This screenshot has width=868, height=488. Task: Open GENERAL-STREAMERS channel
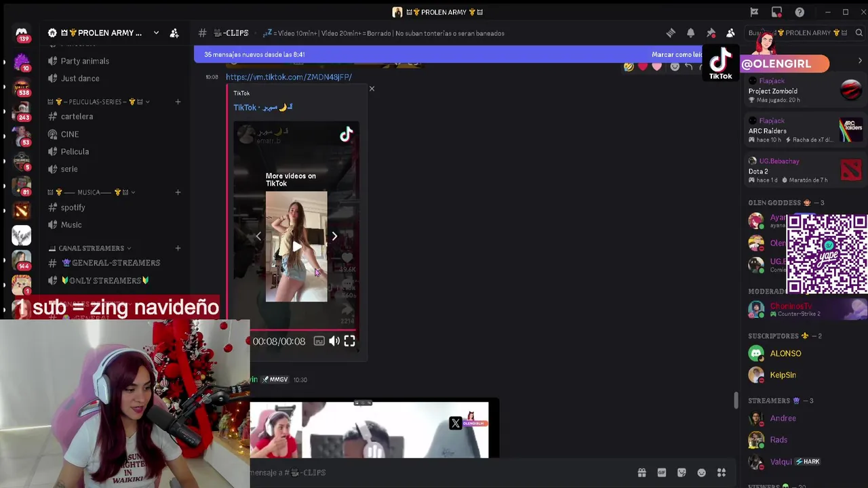click(x=112, y=263)
